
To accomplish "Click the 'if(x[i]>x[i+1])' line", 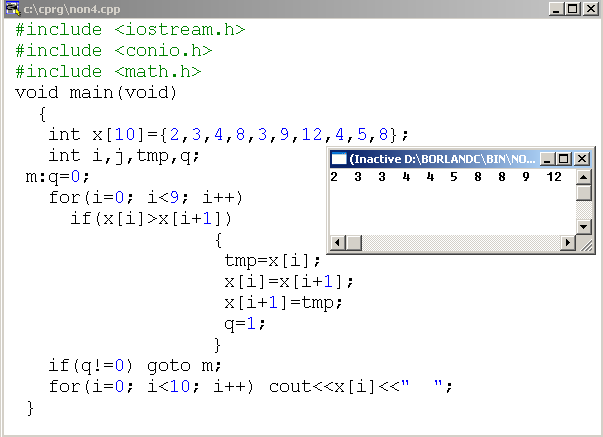I will pos(151,219).
